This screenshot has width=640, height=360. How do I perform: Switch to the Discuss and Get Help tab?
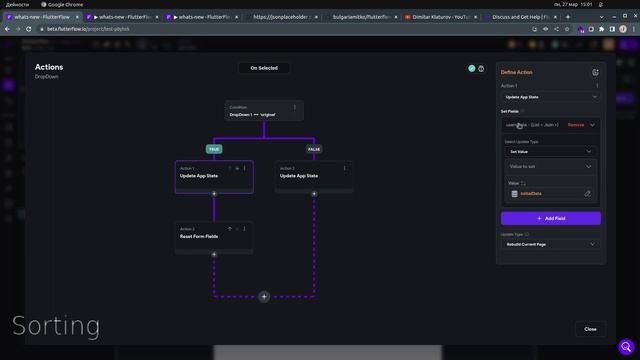pyautogui.click(x=520, y=17)
